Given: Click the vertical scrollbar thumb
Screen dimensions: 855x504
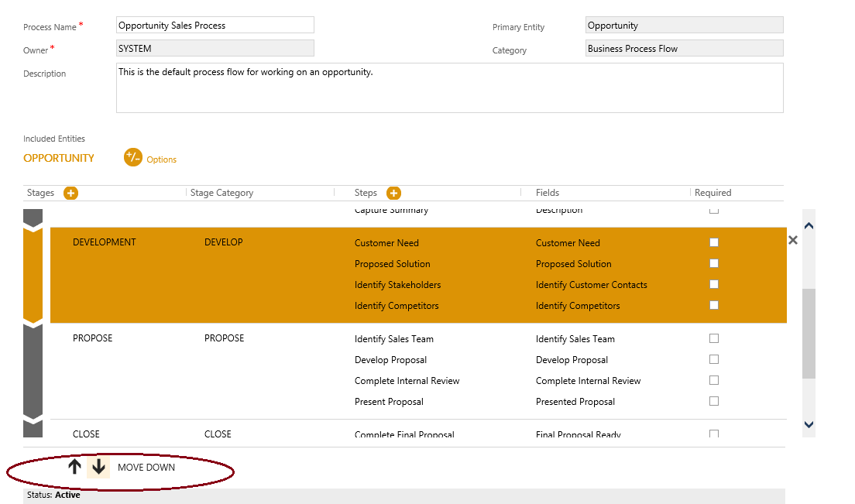Looking at the screenshot, I should [809, 334].
